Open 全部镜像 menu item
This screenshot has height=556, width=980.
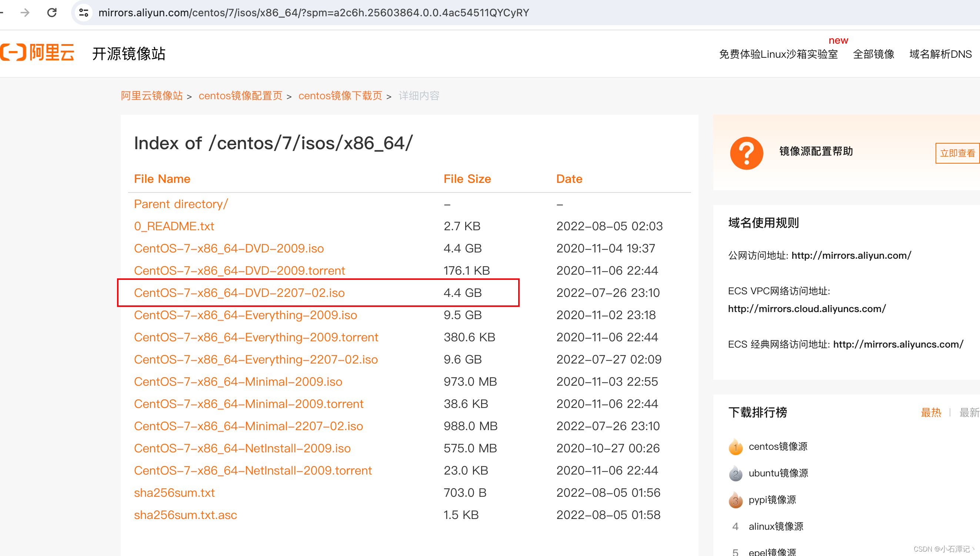pyautogui.click(x=873, y=54)
